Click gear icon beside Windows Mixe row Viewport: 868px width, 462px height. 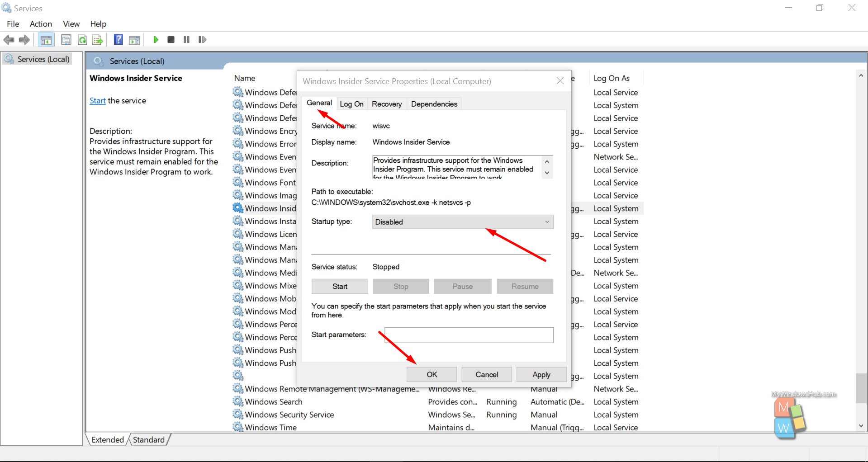tap(238, 286)
